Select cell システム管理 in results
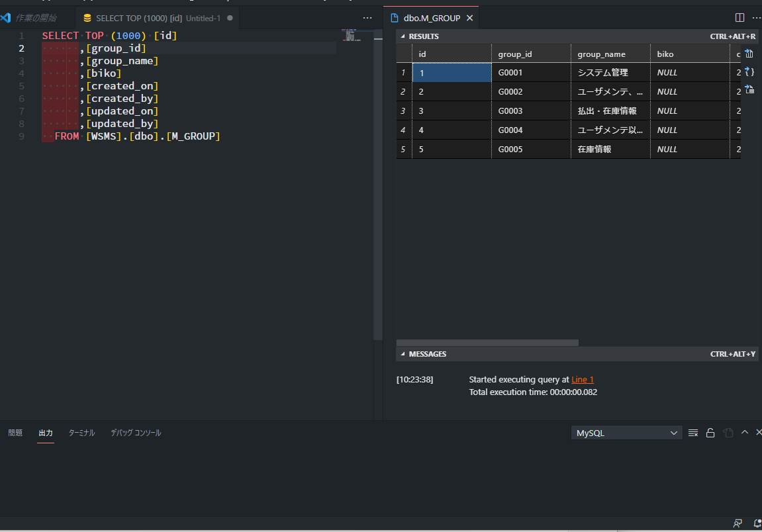Screen dimensions: 762x532 [610, 72]
